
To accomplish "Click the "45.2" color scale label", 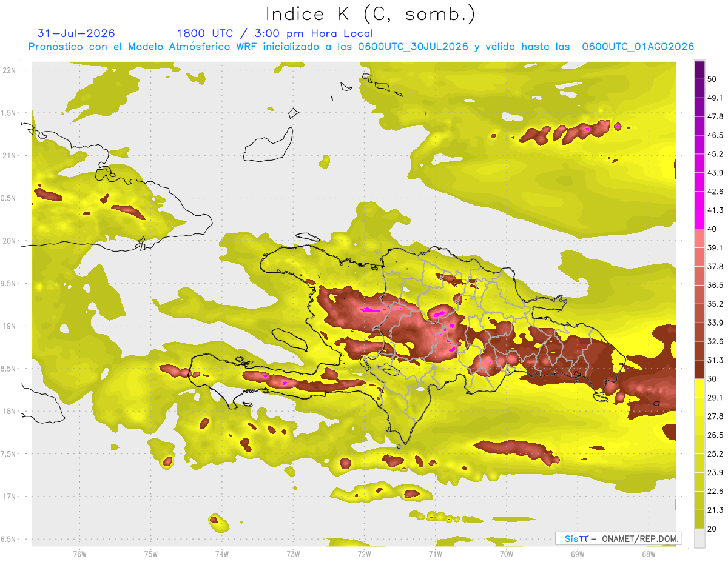I will click(714, 154).
